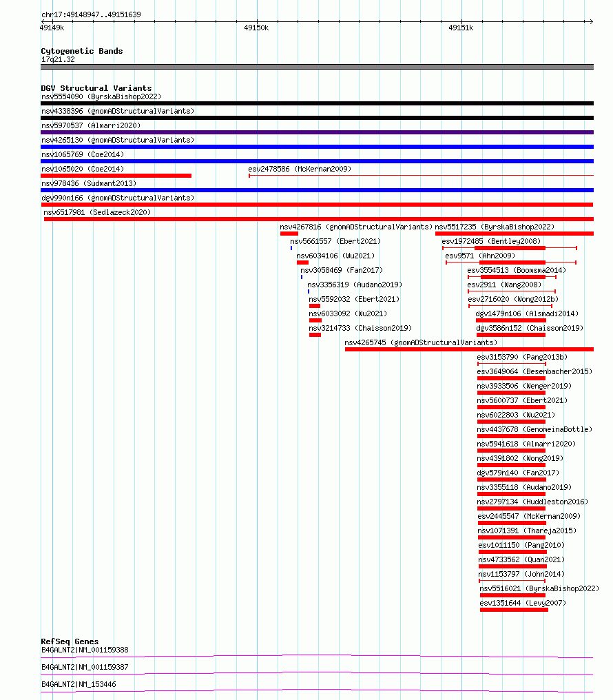Select nsv1071391 (Thareja2015) label
This screenshot has height=700, width=613.
coord(527,531)
